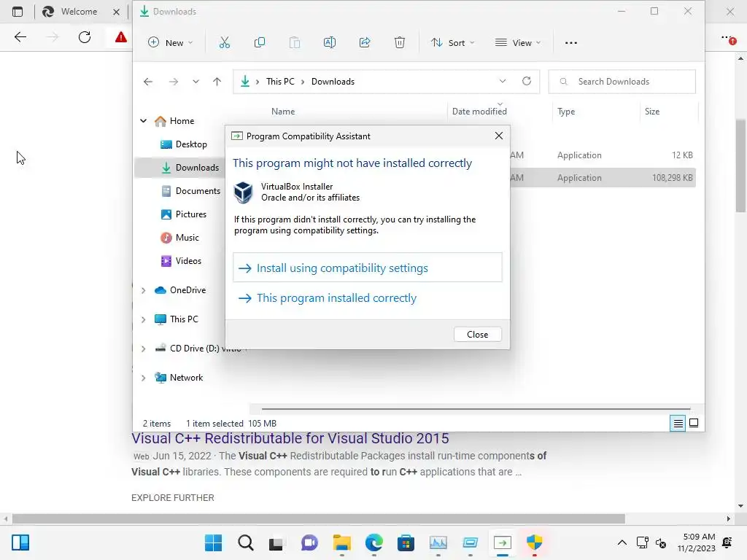Select the 108,298 KB Application file row
Viewport: 747px width, 560px height.
[602, 178]
